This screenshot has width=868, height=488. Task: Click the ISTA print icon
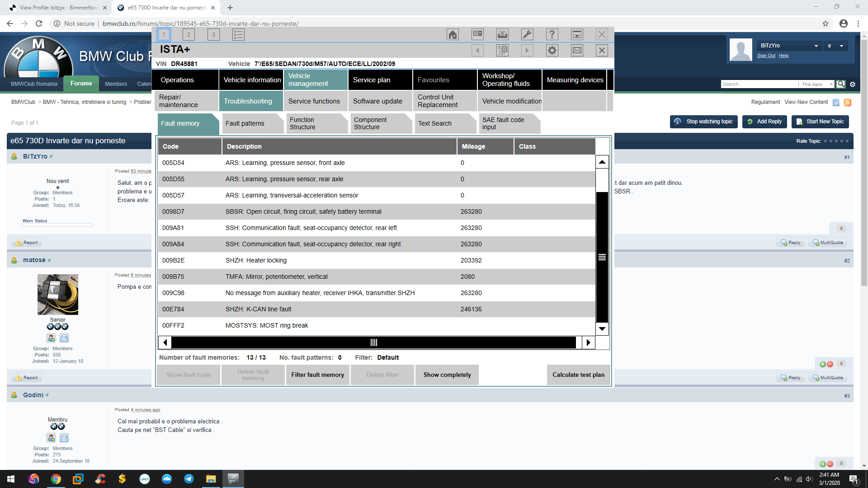click(502, 34)
